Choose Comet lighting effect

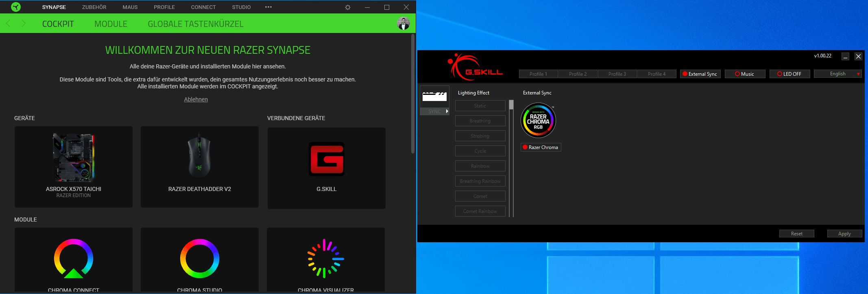[480, 196]
